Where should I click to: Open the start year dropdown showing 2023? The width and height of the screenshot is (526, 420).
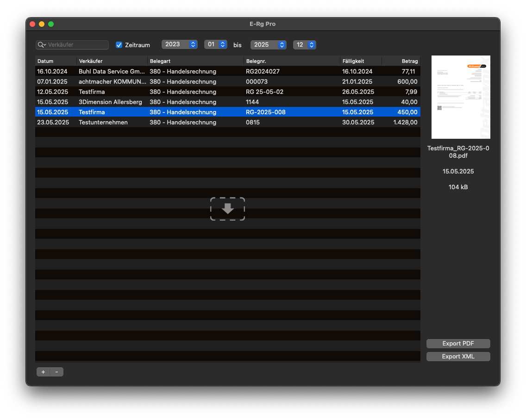point(180,44)
